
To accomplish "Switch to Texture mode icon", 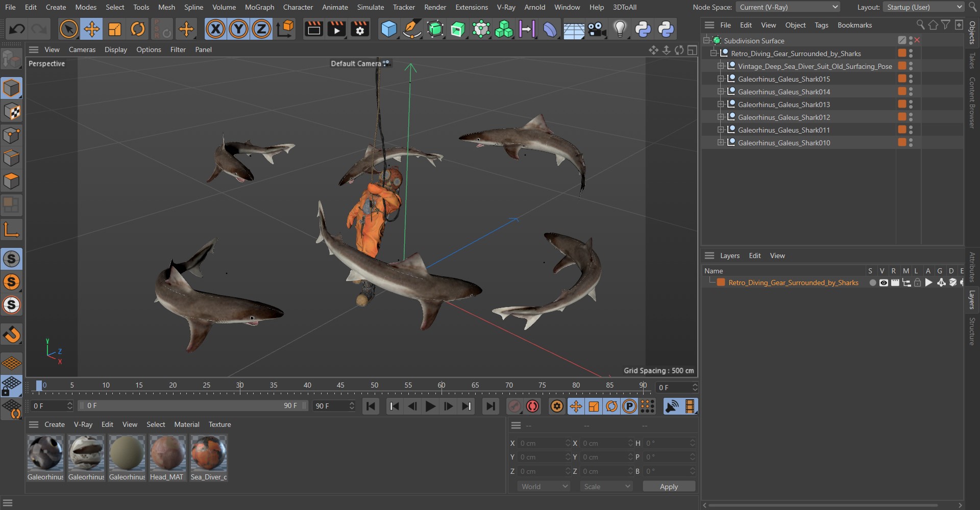I will tap(11, 112).
